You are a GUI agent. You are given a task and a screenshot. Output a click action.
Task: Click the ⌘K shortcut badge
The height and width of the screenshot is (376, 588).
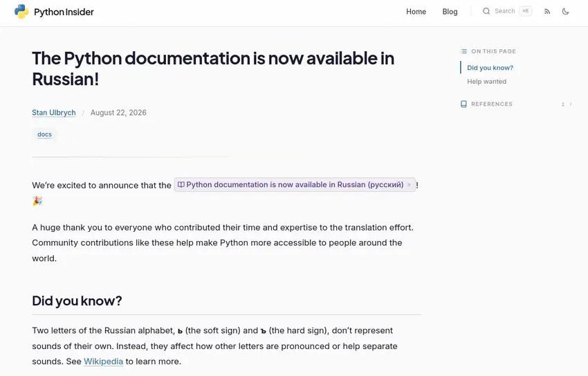tap(525, 11)
